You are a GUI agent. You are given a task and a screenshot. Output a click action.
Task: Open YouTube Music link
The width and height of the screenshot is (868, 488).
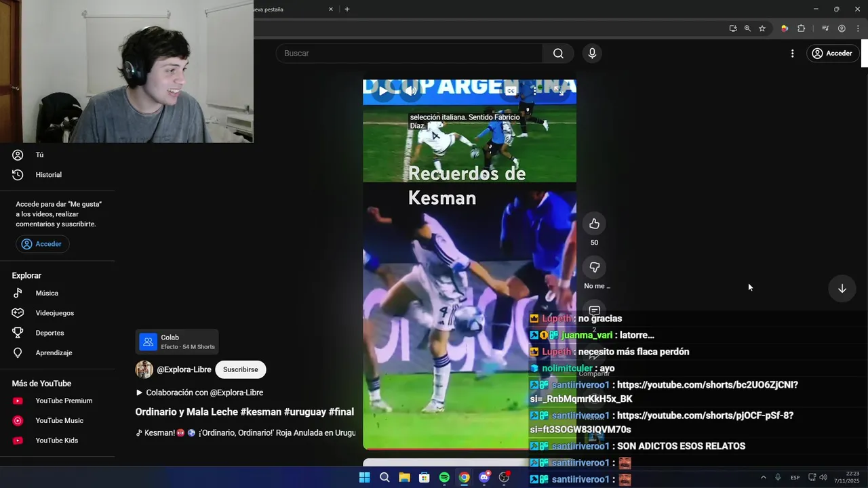coord(58,420)
